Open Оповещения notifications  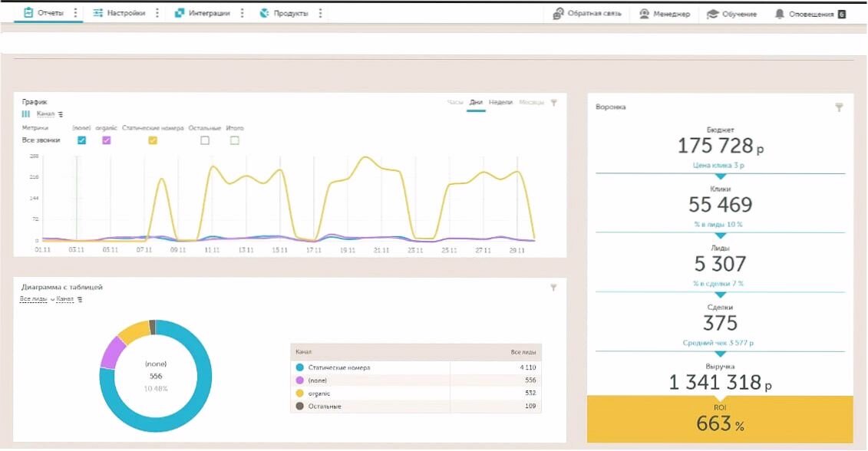[x=810, y=14]
